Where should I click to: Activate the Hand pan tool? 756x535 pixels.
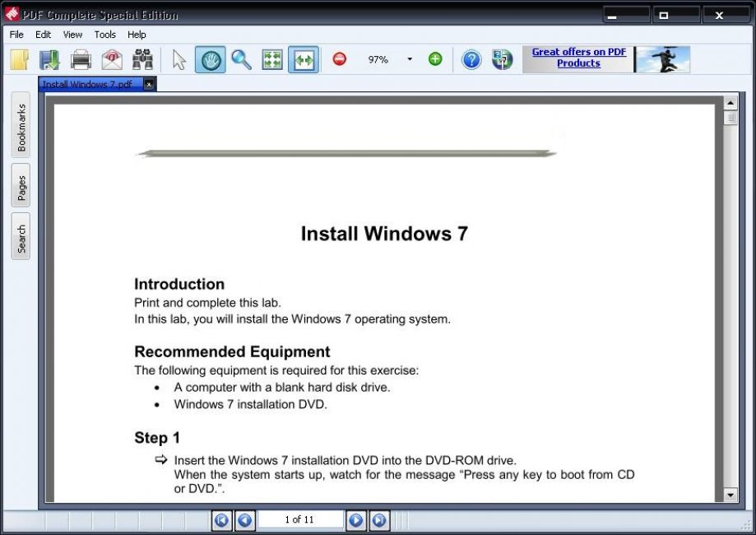coord(211,60)
